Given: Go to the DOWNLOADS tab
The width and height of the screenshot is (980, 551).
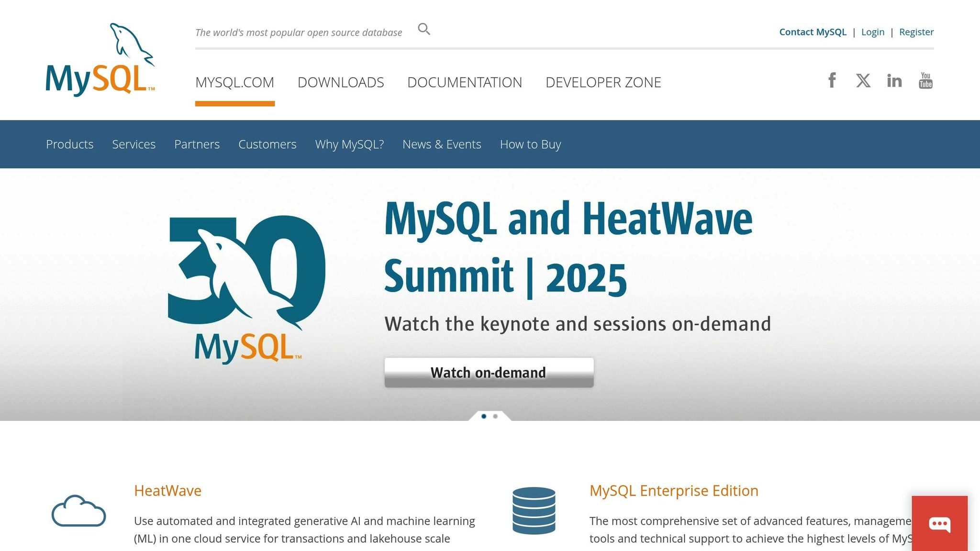Looking at the screenshot, I should [x=341, y=82].
